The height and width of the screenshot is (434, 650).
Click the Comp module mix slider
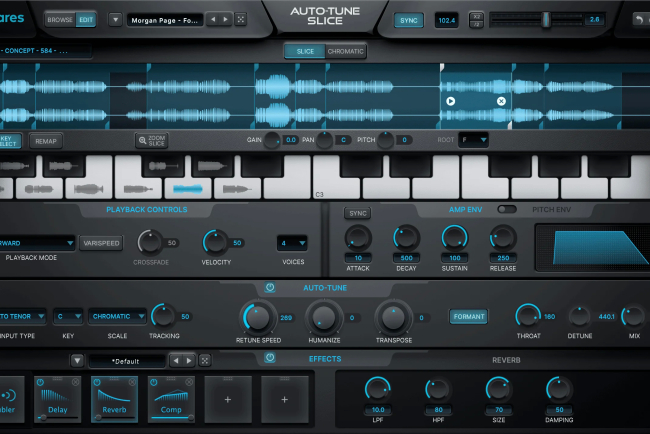[x=171, y=418]
